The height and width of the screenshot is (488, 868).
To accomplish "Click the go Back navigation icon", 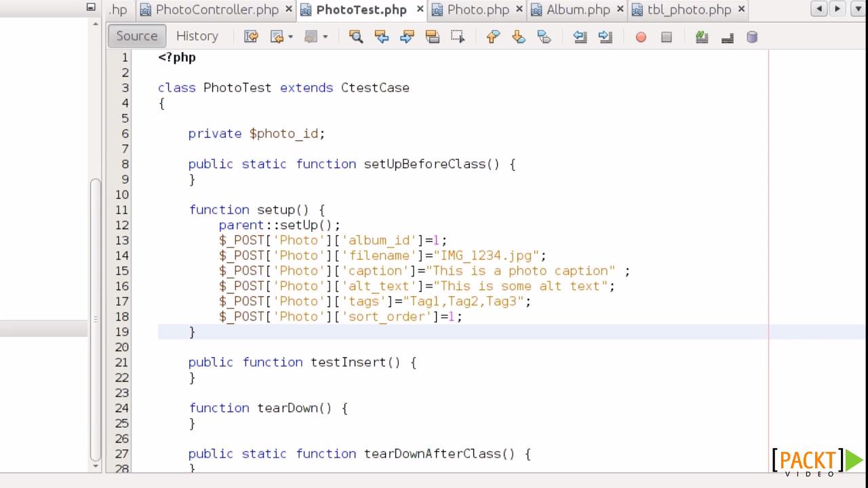I will tap(277, 37).
